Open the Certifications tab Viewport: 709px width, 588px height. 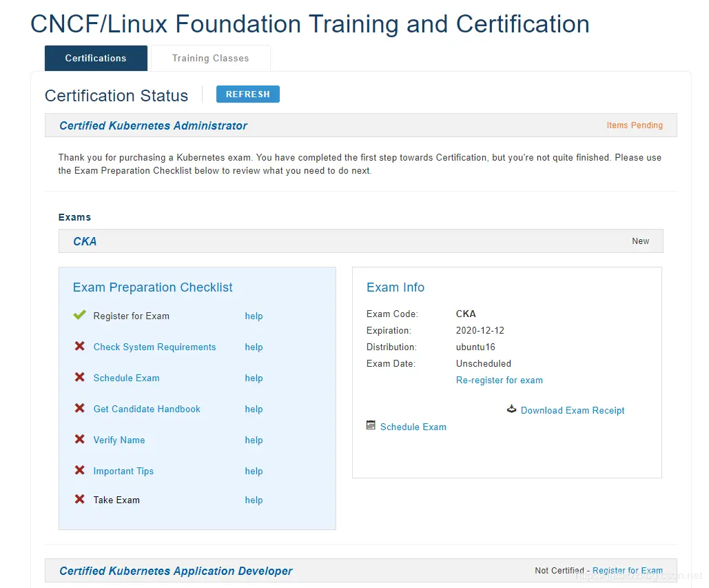pos(96,58)
